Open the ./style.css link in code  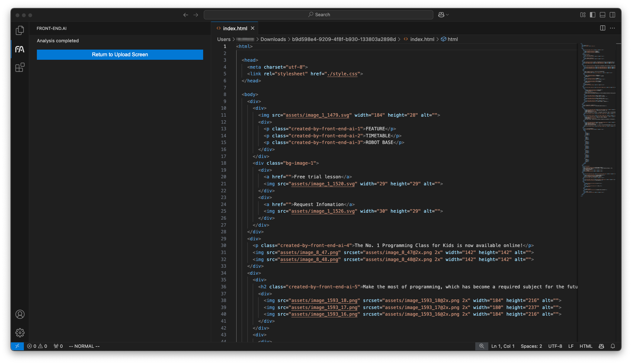(342, 74)
